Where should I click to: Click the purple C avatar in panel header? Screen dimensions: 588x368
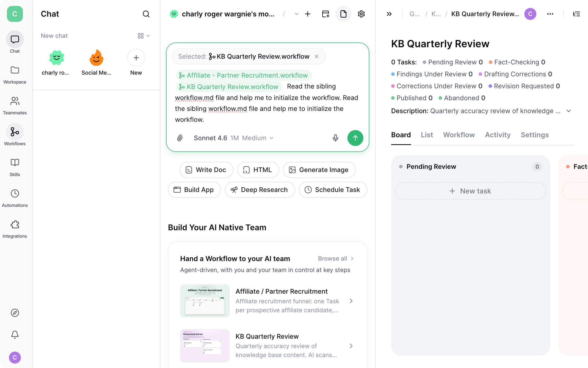click(530, 14)
